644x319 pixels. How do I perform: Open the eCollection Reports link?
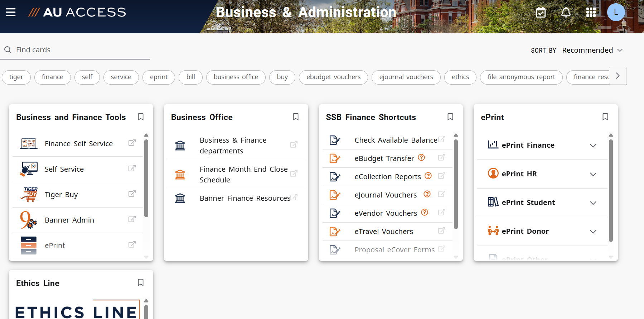point(388,177)
